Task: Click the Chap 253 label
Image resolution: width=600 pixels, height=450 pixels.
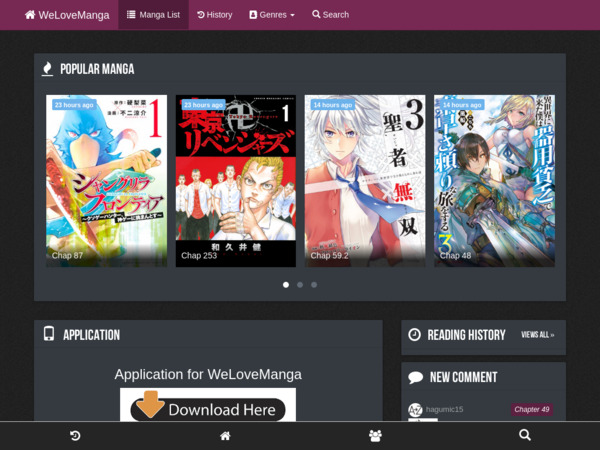Action: pyautogui.click(x=199, y=256)
